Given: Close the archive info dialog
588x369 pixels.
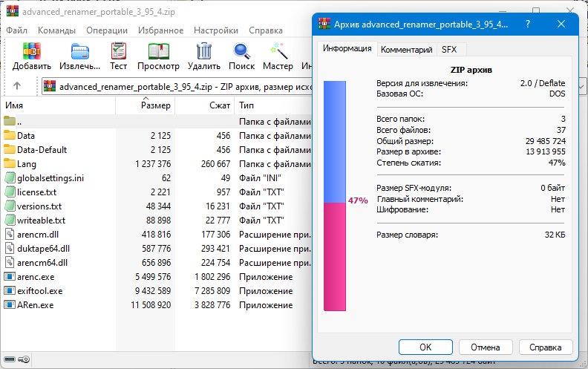Looking at the screenshot, I should click(561, 24).
